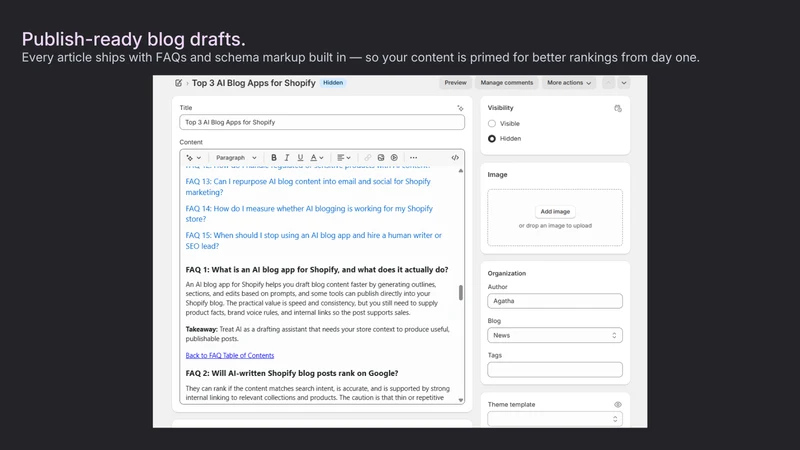This screenshot has height=450, width=800.
Task: Toggle bold formatting
Action: click(274, 158)
